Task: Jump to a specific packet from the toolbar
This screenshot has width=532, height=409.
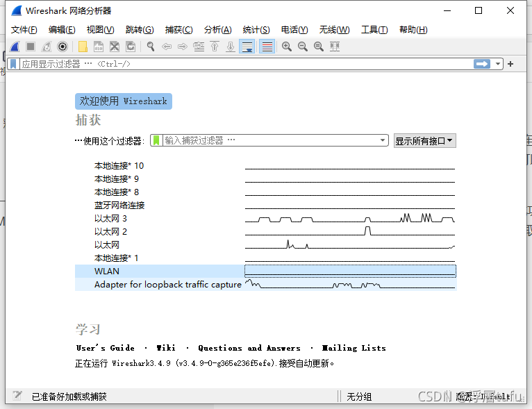Action: click(x=199, y=47)
